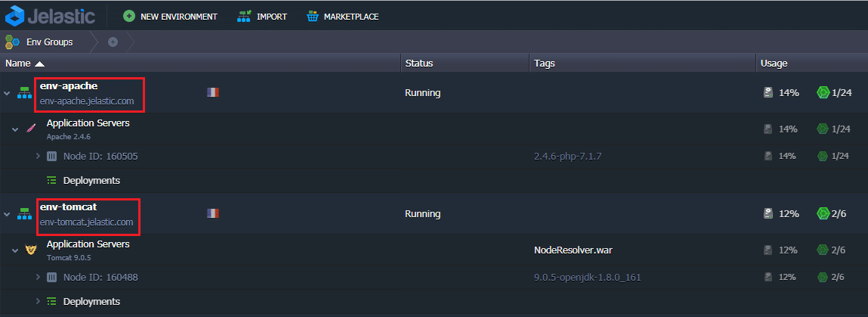This screenshot has height=317, width=868.
Task: Click the 2.4.6-php-7.1.7 tag
Action: tap(567, 157)
